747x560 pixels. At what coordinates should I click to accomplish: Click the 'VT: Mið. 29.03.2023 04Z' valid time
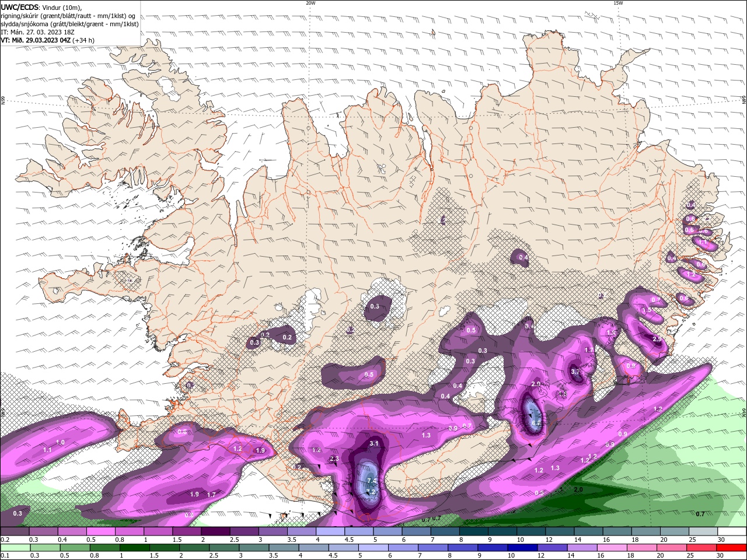click(36, 40)
